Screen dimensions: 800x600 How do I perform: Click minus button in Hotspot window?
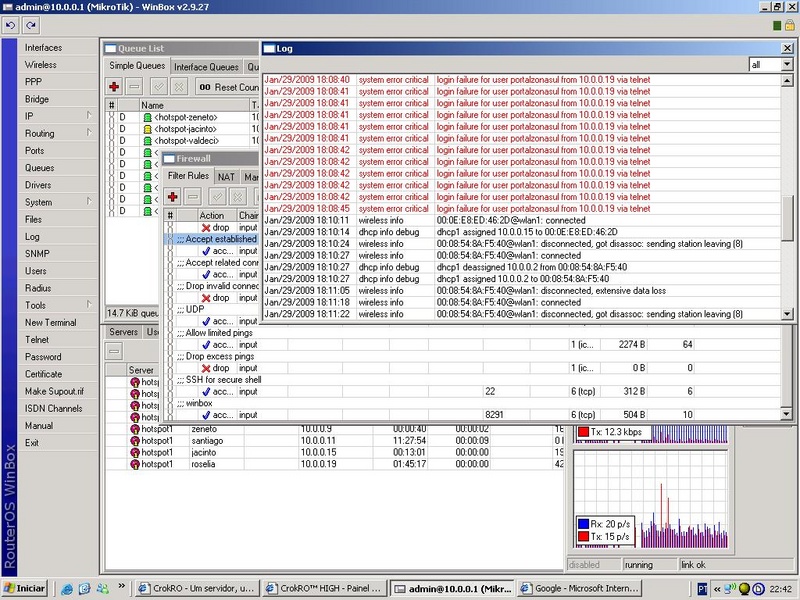click(x=114, y=351)
